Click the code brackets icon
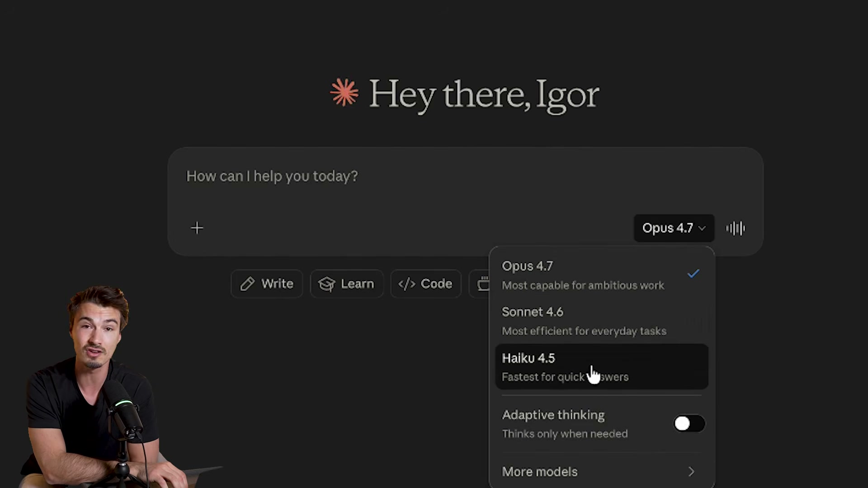 coord(406,284)
